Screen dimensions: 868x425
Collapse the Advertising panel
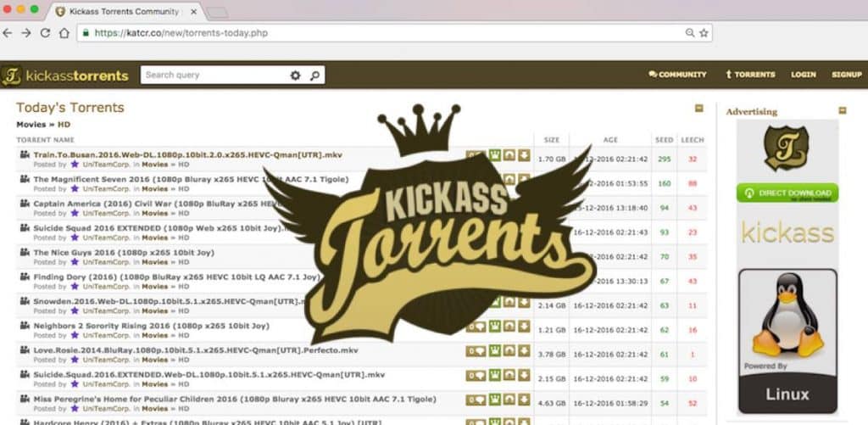(x=842, y=110)
